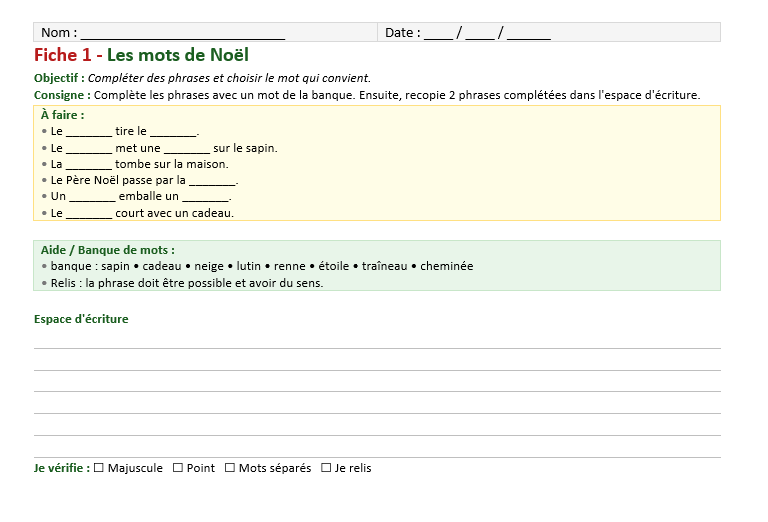The width and height of the screenshot is (768, 522).
Task: Click the blank after 'Le Père Noël passe par la'
Action: click(x=212, y=181)
